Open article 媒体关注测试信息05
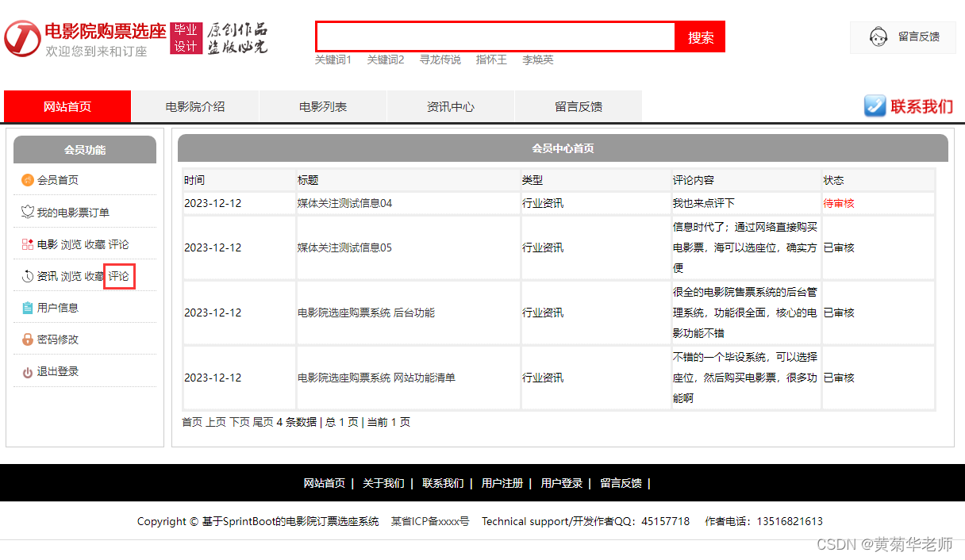The height and width of the screenshot is (560, 965). click(345, 247)
